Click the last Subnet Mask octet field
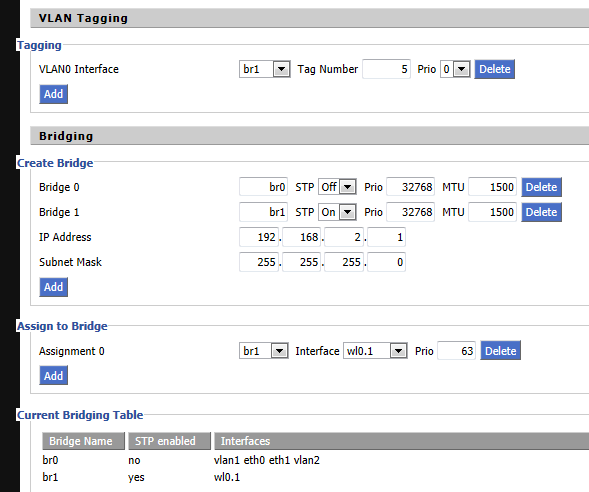589x492 pixels. 387,262
